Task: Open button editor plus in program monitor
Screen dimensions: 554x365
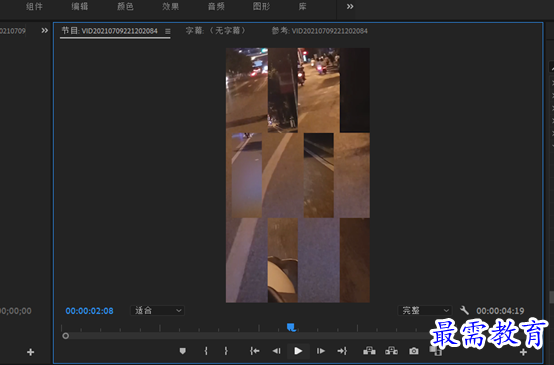Action: [x=523, y=352]
